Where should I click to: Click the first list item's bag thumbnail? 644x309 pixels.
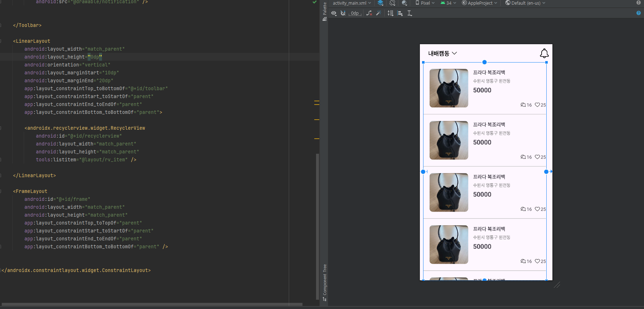449,88
